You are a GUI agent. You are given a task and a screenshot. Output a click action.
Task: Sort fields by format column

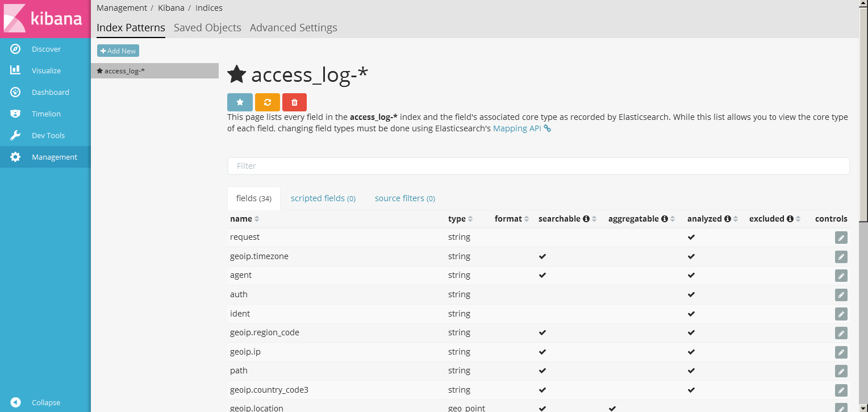pyautogui.click(x=527, y=219)
